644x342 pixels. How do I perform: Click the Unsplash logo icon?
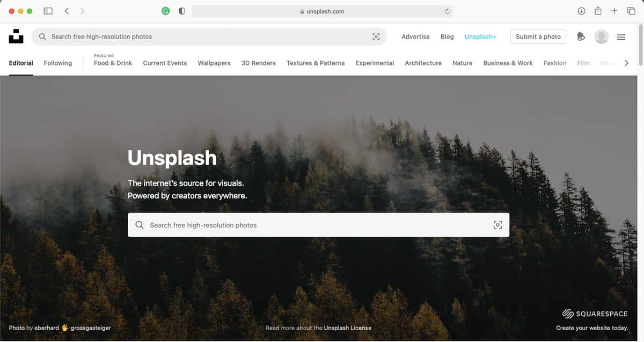point(16,36)
